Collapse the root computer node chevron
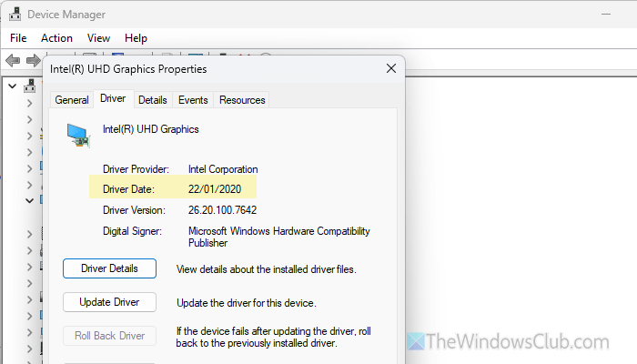Image resolution: width=637 pixels, height=364 pixels. pos(12,86)
